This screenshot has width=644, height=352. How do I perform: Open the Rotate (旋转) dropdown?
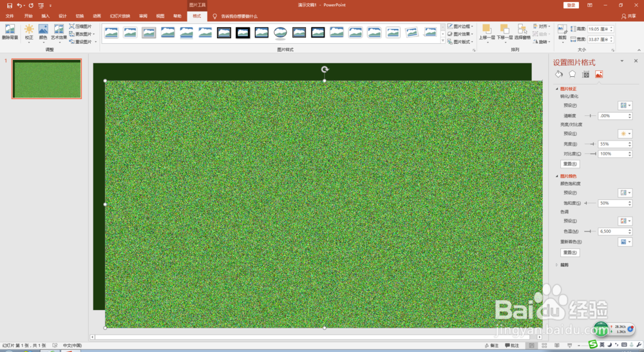[542, 42]
